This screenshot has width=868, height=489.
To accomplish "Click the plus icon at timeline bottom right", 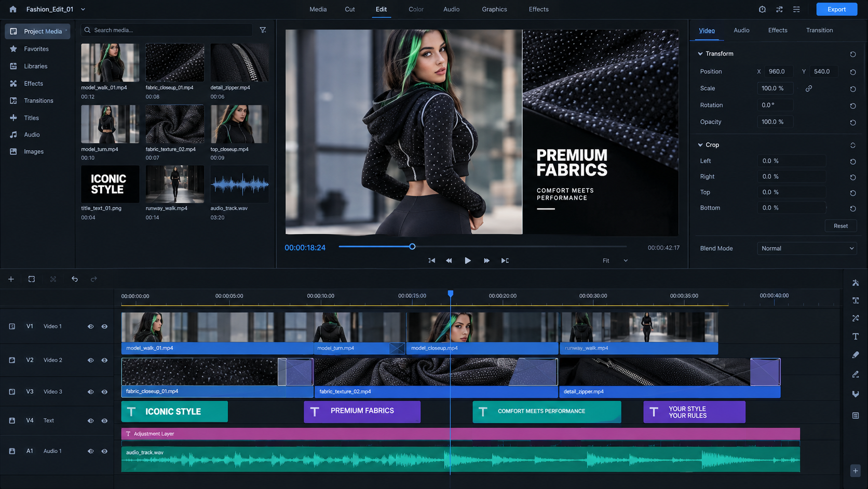I will tap(856, 471).
